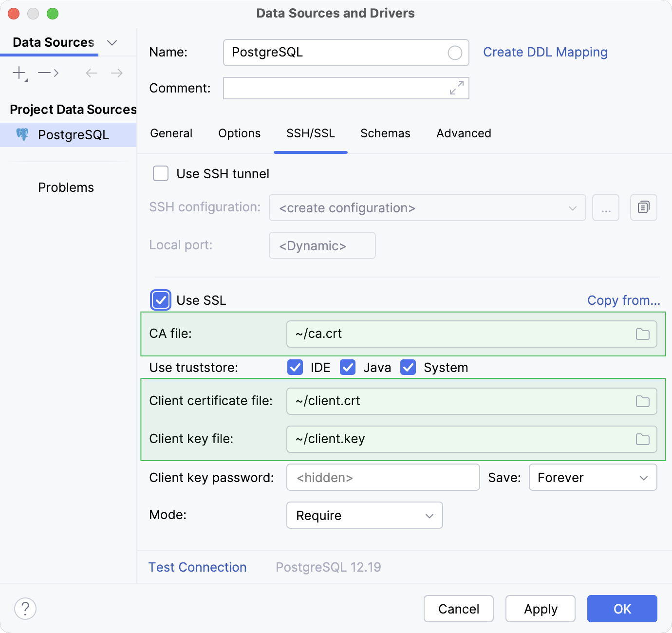
Task: Click the add data source plus icon
Action: (19, 73)
